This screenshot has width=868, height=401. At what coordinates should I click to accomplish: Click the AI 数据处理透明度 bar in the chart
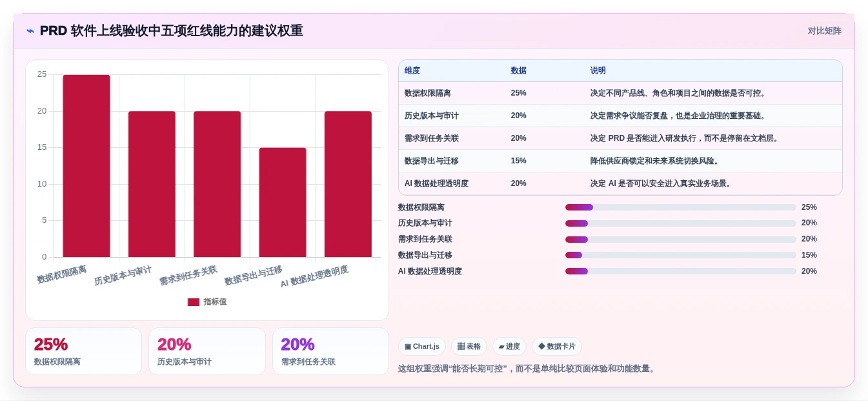pyautogui.click(x=348, y=184)
